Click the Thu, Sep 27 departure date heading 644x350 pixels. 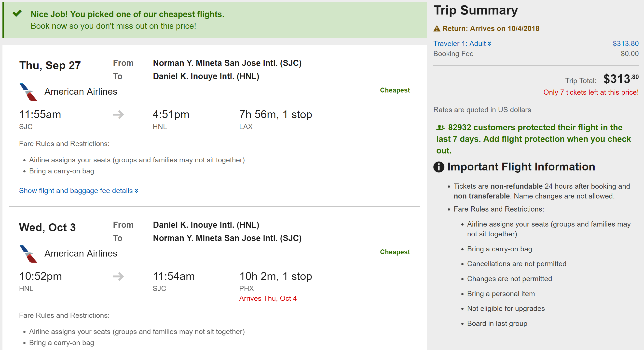(x=50, y=66)
